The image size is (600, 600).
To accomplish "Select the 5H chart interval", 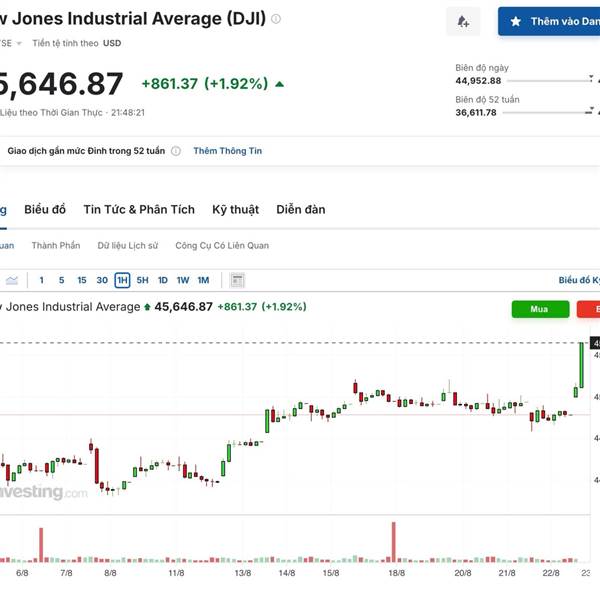I will (142, 280).
